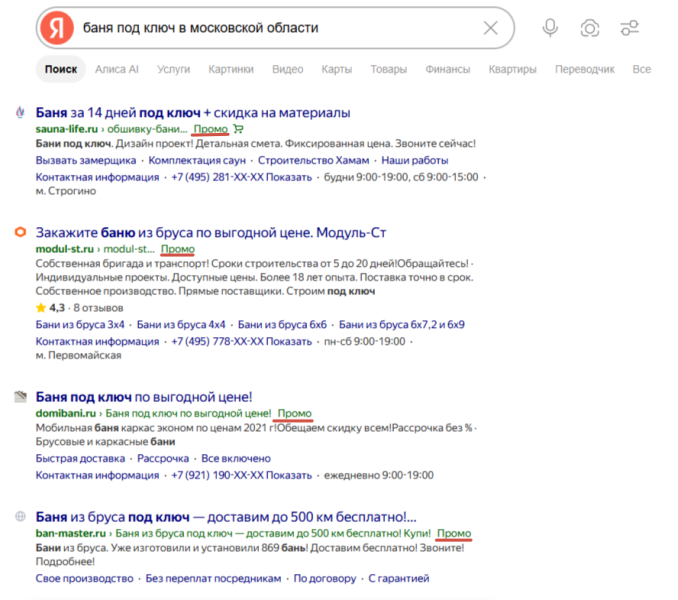678x600 pixels.
Task: Click the domibani.ru domain link
Action: 66,413
